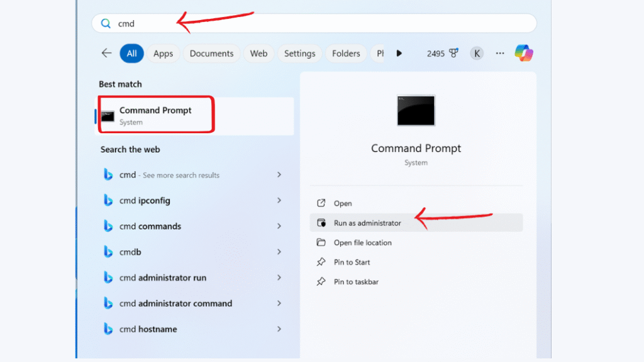Switch to the Apps filter tab
Screen dimensions: 644x362
pyautogui.click(x=163, y=53)
